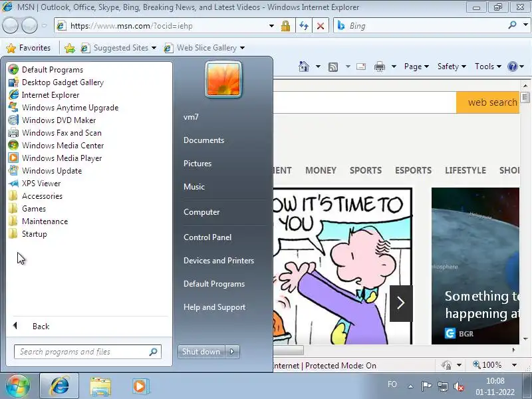Click the muted volume tray icon
The image size is (532, 399).
459,386
